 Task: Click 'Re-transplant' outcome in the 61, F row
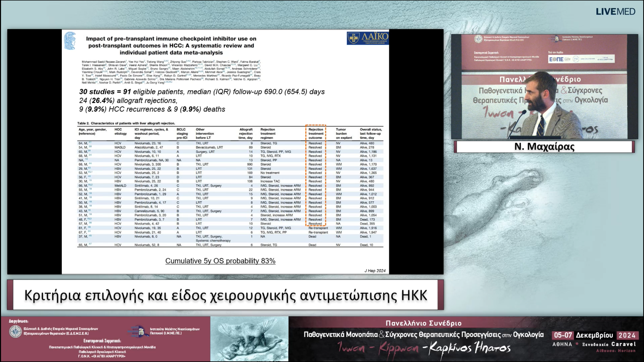pos(318,228)
